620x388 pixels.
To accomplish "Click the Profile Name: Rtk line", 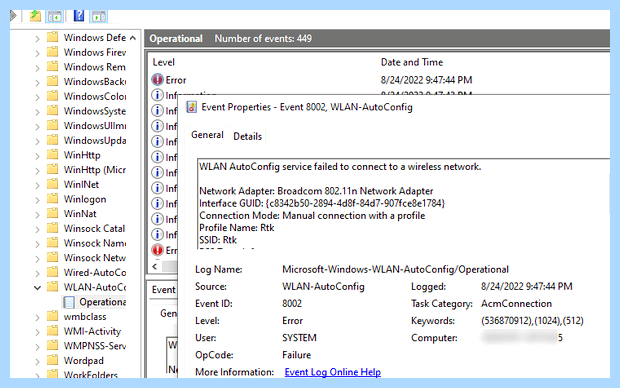I will [236, 228].
